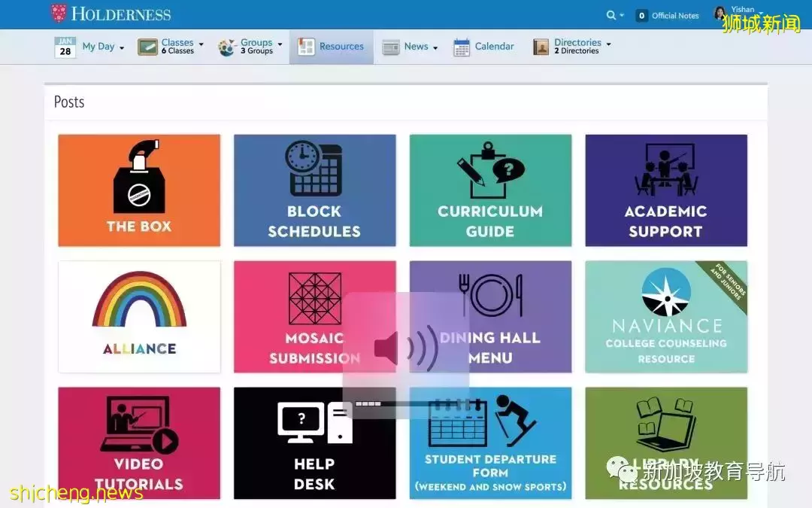Screen dimensions: 812x508
Task: Click the Naviance compass star icon
Action: pyautogui.click(x=666, y=292)
